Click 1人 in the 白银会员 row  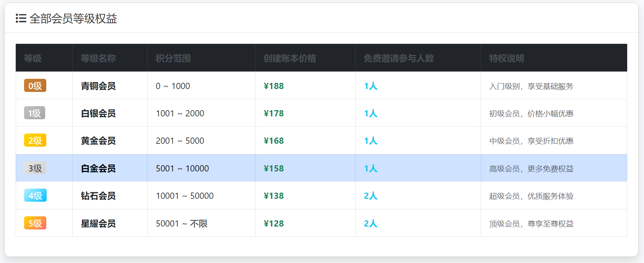click(x=371, y=113)
